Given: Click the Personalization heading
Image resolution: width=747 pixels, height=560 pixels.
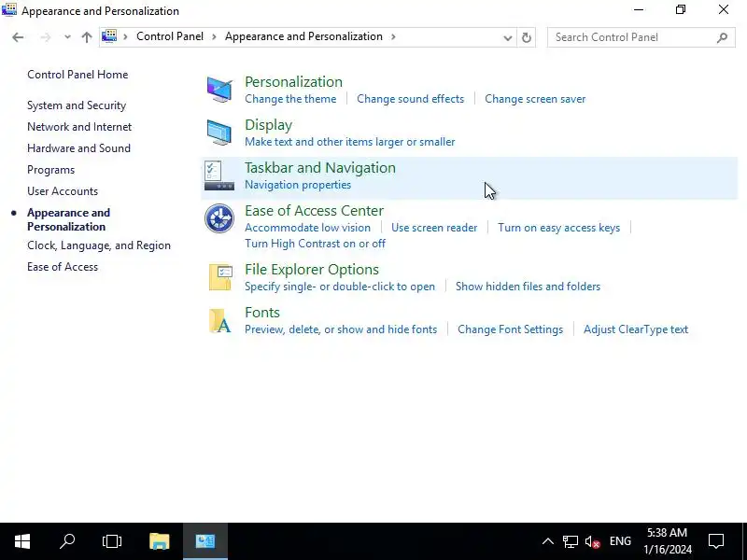Looking at the screenshot, I should point(293,82).
